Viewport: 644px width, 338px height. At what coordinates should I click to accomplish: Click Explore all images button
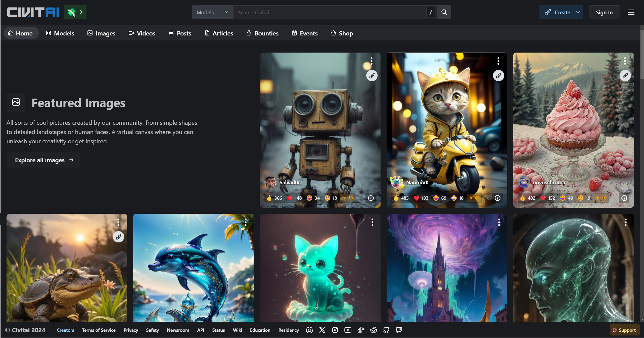(x=43, y=160)
